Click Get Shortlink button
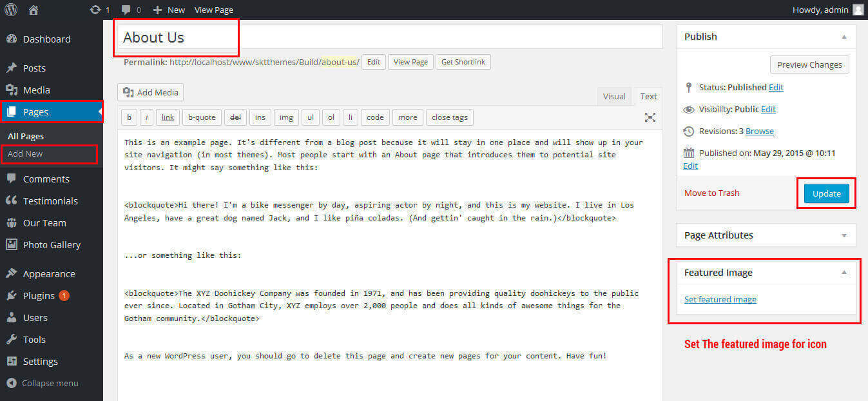The width and height of the screenshot is (868, 401). pos(463,62)
